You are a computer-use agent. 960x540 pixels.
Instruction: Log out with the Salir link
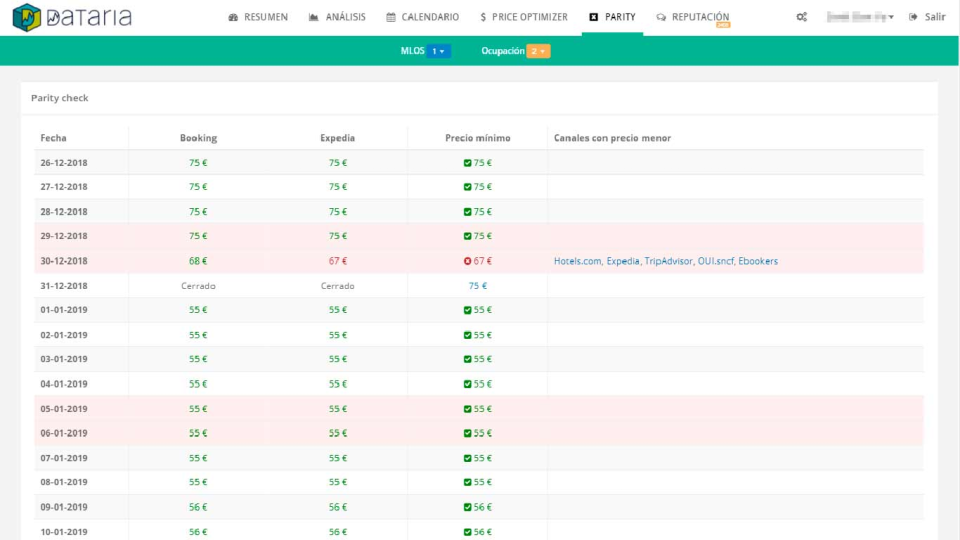(x=928, y=17)
